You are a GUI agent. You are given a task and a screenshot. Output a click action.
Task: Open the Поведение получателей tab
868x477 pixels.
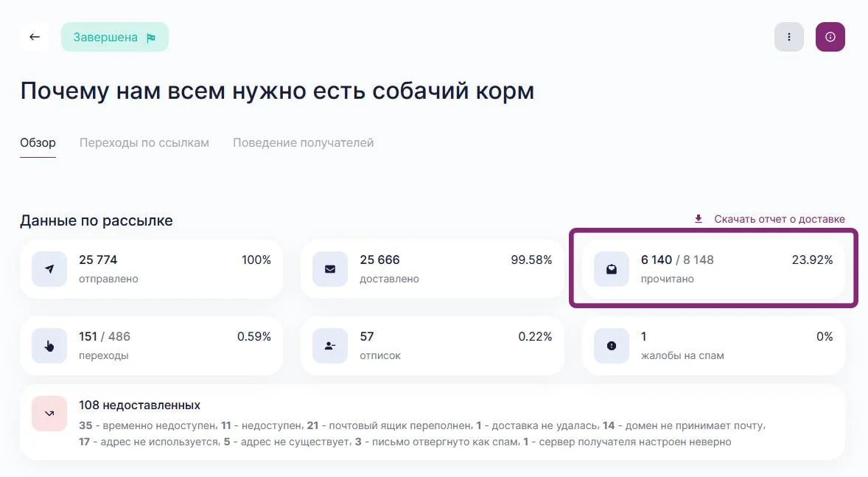303,143
